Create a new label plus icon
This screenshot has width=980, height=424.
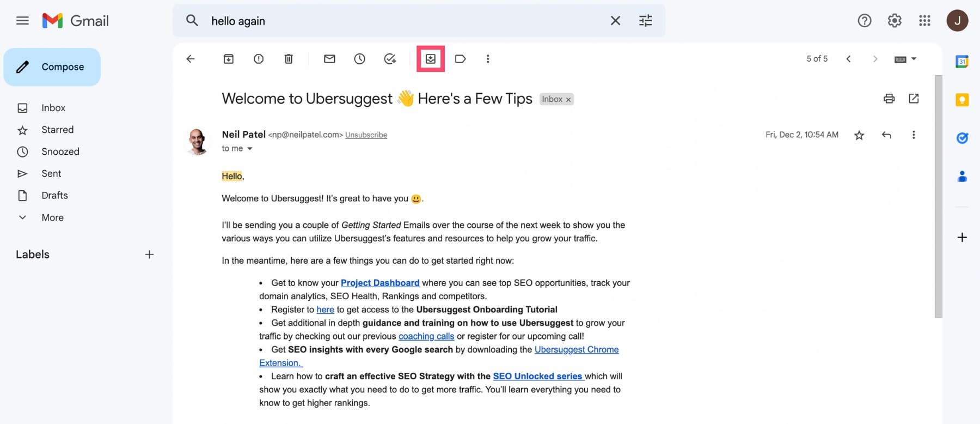click(149, 255)
